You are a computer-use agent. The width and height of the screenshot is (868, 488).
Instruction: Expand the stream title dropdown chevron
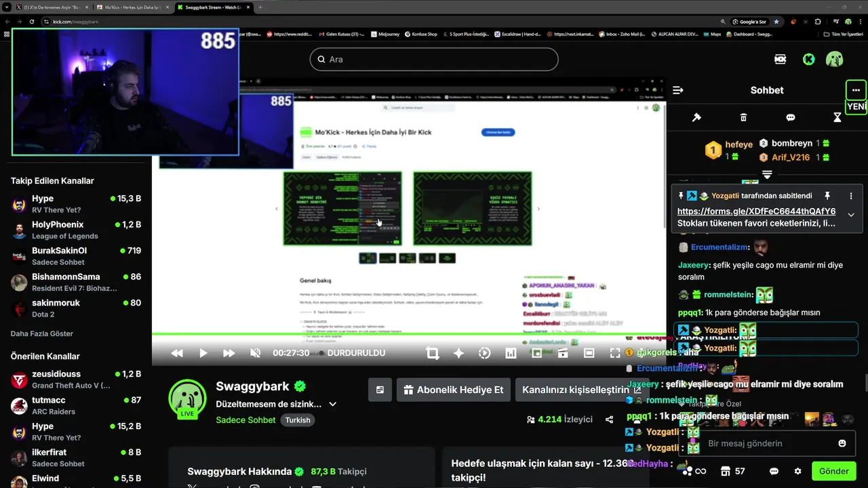click(332, 404)
